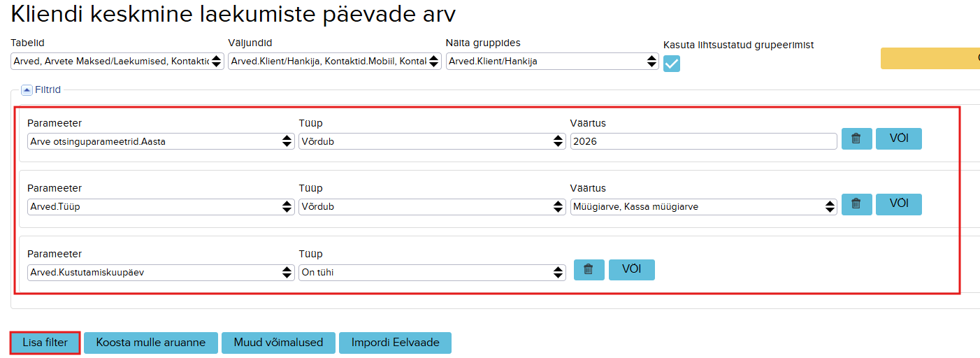The image size is (980, 358).
Task: Open the Tüüp dropdown in the Aasta row
Action: point(432,141)
